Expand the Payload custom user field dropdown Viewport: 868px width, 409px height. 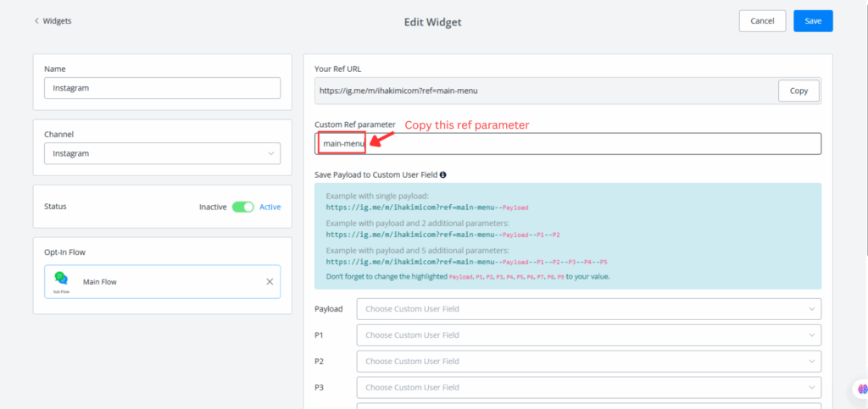pyautogui.click(x=589, y=309)
